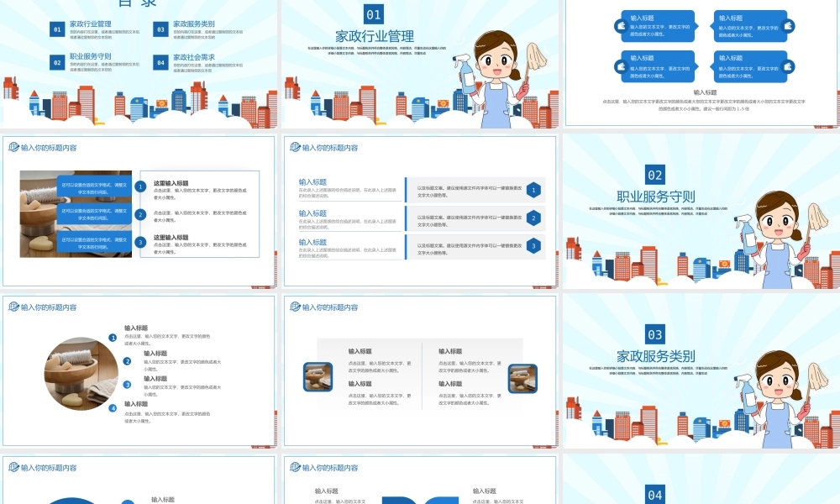Click the globe icon on the photo-list slide header
Image resolution: width=840 pixels, height=504 pixels.
pos(13,147)
